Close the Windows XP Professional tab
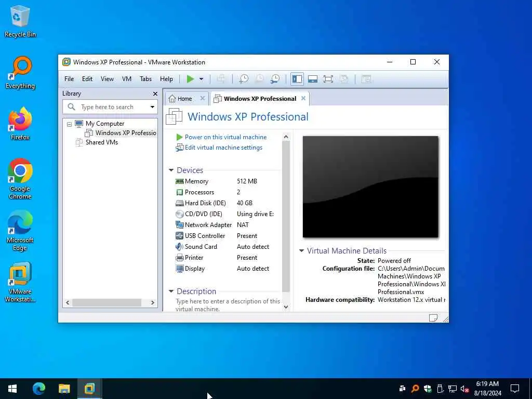Image resolution: width=532 pixels, height=399 pixels. click(303, 98)
